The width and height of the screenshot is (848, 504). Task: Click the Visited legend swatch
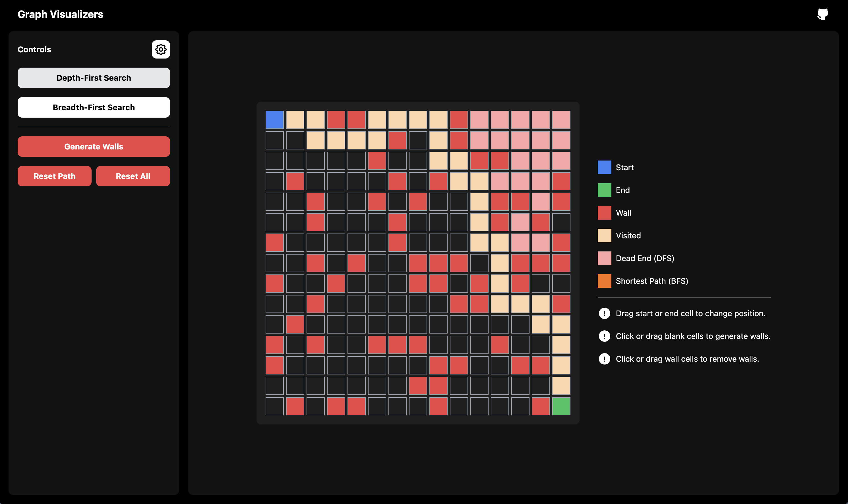(x=604, y=235)
